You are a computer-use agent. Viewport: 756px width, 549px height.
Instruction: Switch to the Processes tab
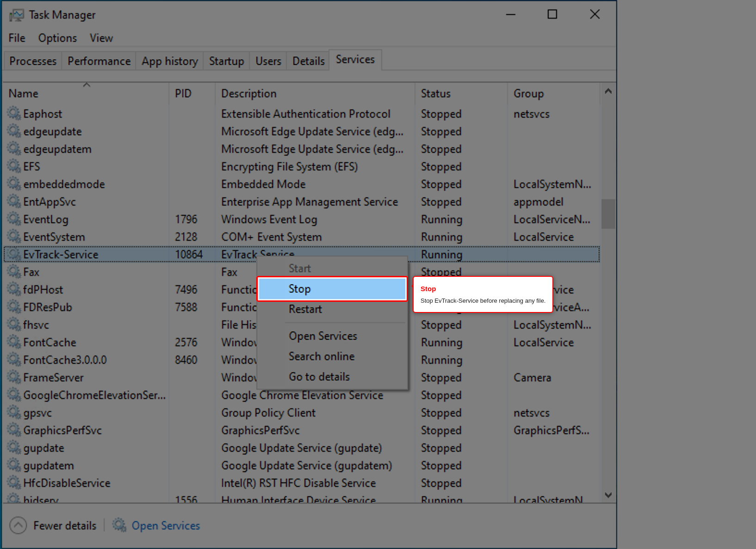click(x=33, y=61)
